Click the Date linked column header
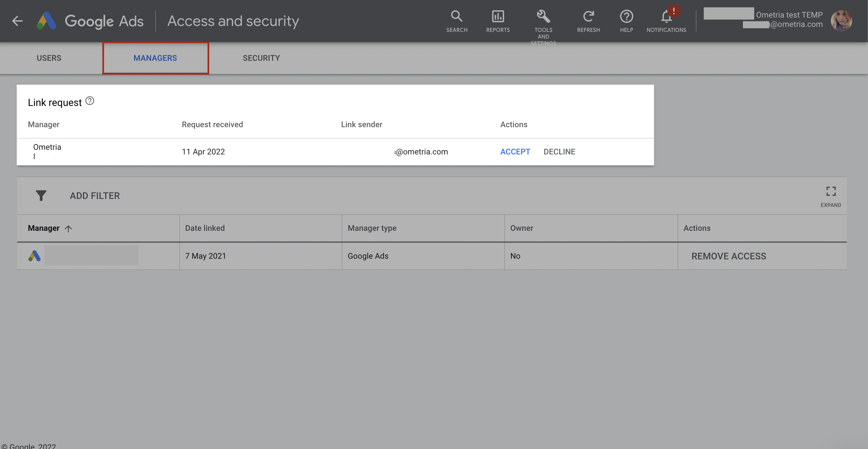Image resolution: width=868 pixels, height=449 pixels. 205,228
